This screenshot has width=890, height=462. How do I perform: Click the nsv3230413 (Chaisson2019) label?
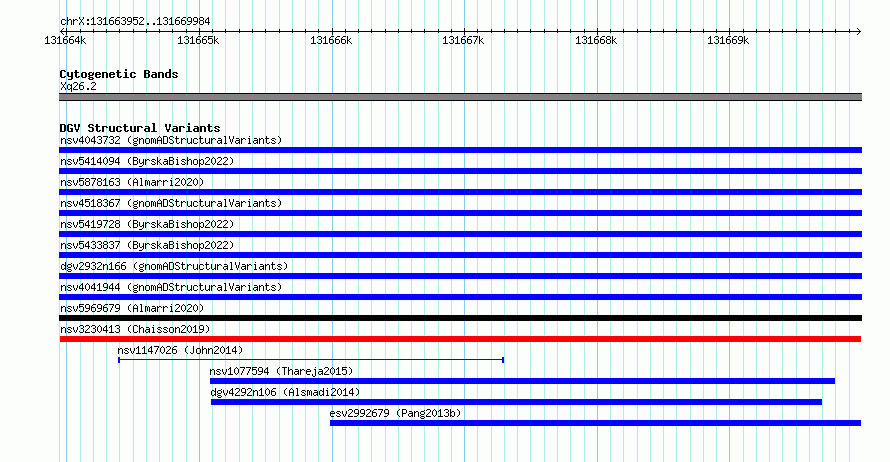coord(135,329)
